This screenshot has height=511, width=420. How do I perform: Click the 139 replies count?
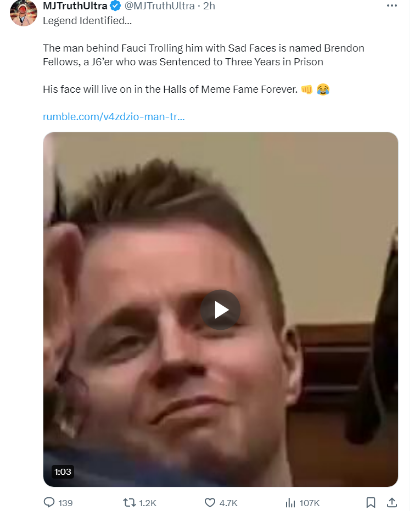[x=65, y=503]
